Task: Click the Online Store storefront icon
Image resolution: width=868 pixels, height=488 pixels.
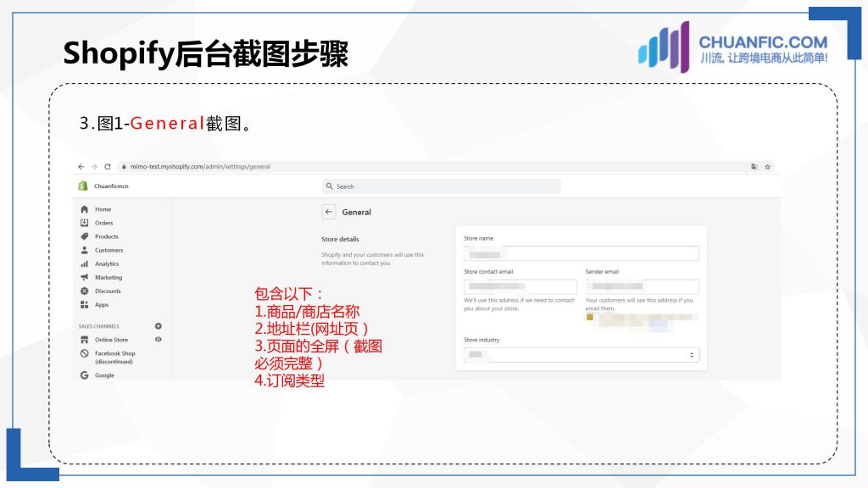Action: click(84, 340)
